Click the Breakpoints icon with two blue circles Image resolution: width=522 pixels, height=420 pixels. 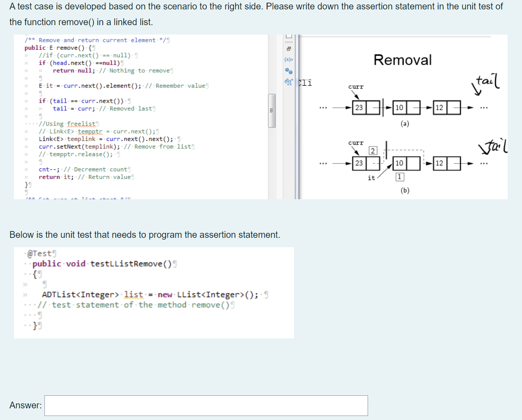pyautogui.click(x=289, y=71)
